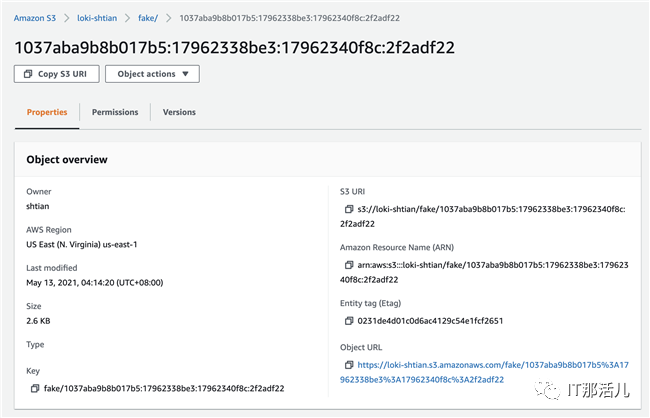Open the Versions tab
The width and height of the screenshot is (650, 418).
pos(179,112)
